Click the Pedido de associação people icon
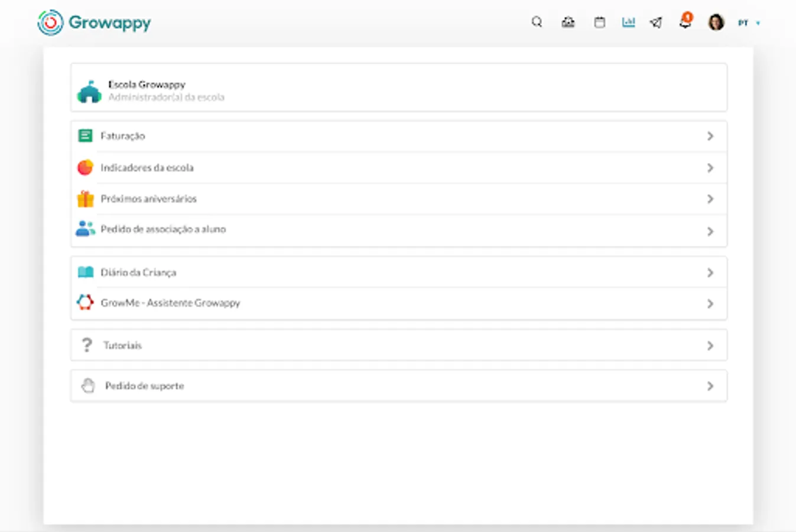 click(85, 229)
